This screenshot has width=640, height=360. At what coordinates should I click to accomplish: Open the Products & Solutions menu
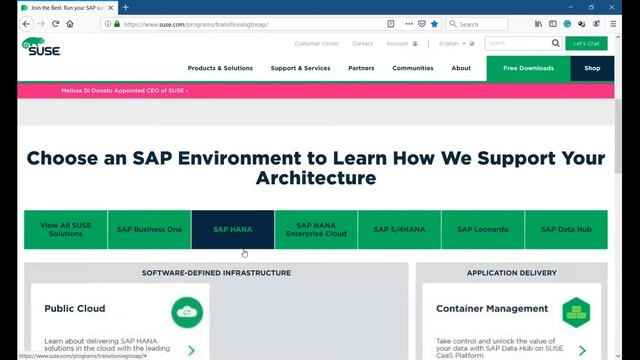pos(220,68)
